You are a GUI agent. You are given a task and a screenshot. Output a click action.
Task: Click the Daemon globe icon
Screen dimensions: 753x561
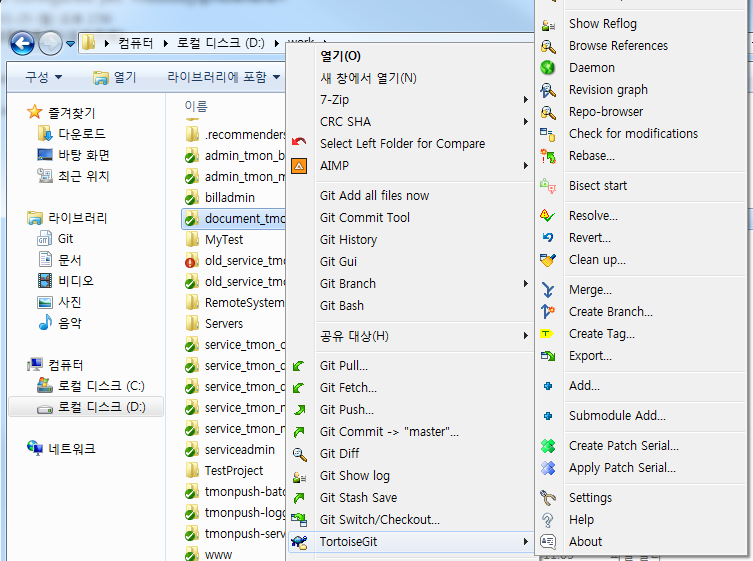point(548,68)
